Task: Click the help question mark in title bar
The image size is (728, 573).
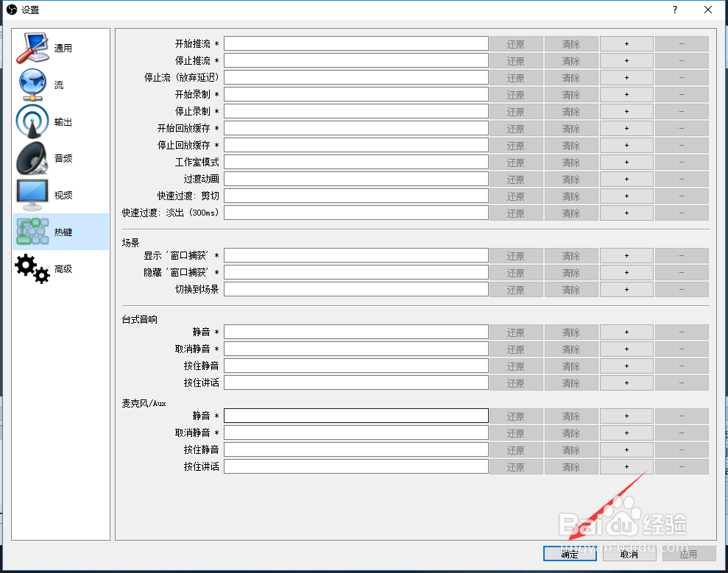Action: [674, 10]
